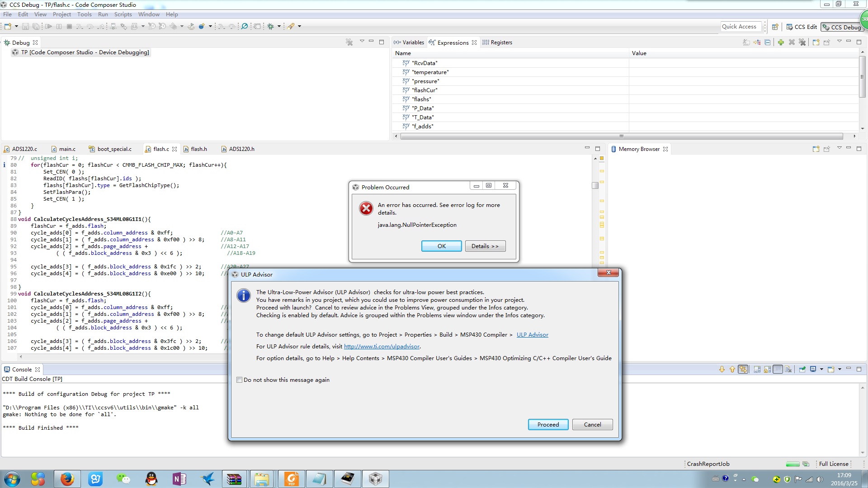Image resolution: width=868 pixels, height=488 pixels.
Task: Open the Expressions view menu triangle
Action: tap(839, 42)
